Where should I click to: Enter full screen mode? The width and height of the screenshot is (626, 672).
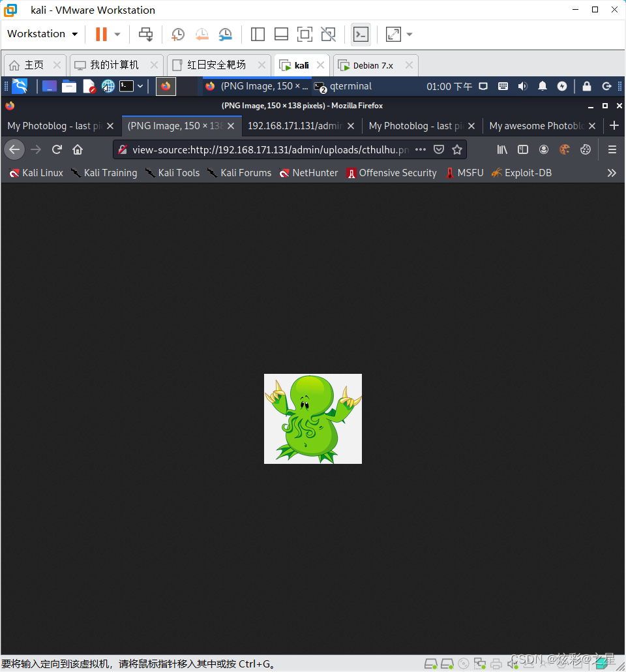click(305, 35)
